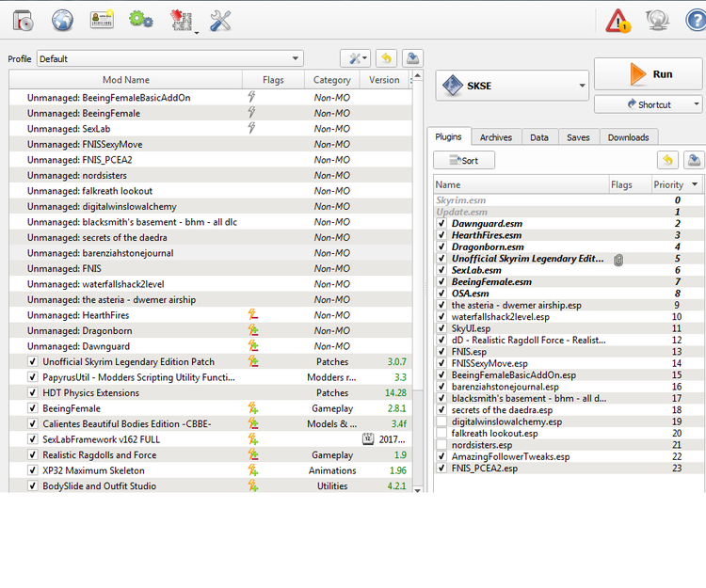Click the conflict flag on HearthFires row
This screenshot has width=706, height=588.
coord(253,315)
